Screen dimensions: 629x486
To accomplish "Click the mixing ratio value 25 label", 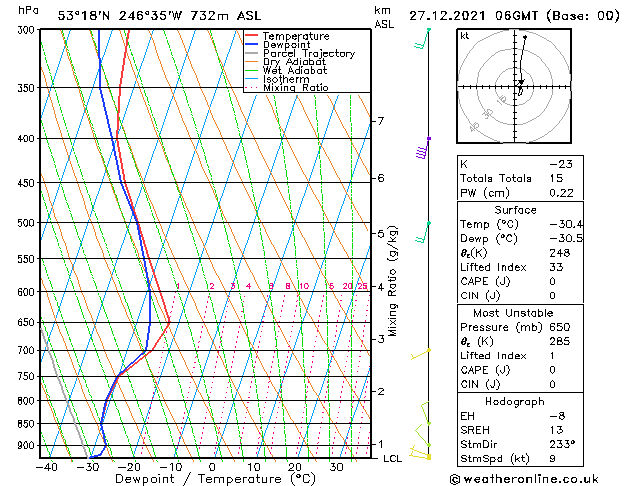I will point(362,286).
